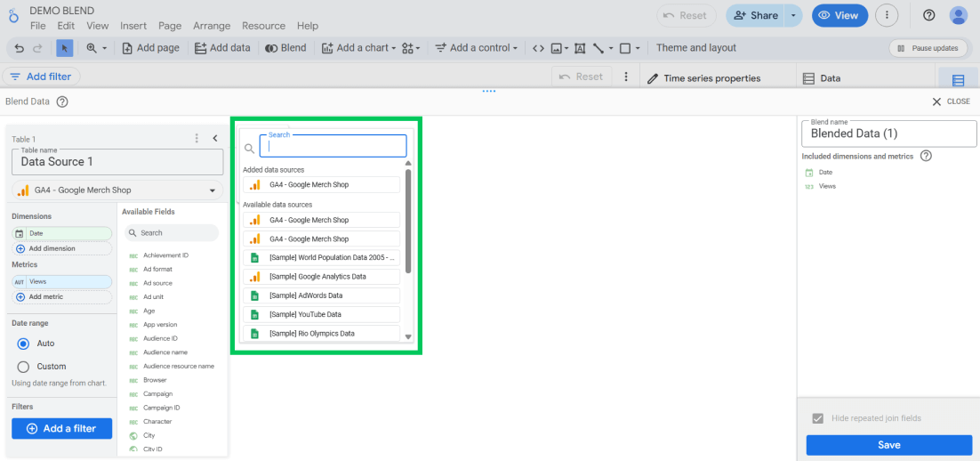The height and width of the screenshot is (461, 980).
Task: Click the text box tool icon
Action: (580, 48)
